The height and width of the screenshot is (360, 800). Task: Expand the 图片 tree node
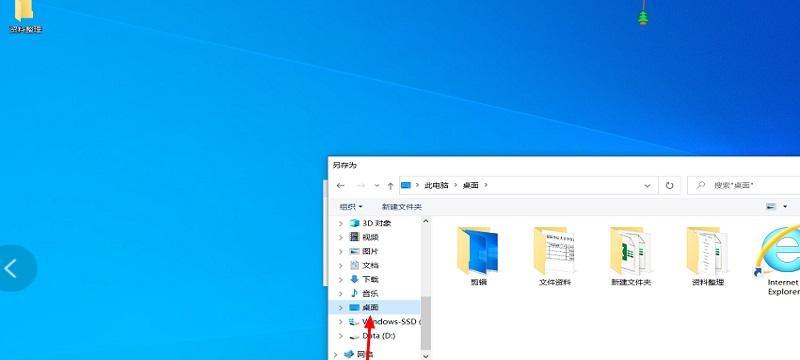pyautogui.click(x=341, y=251)
